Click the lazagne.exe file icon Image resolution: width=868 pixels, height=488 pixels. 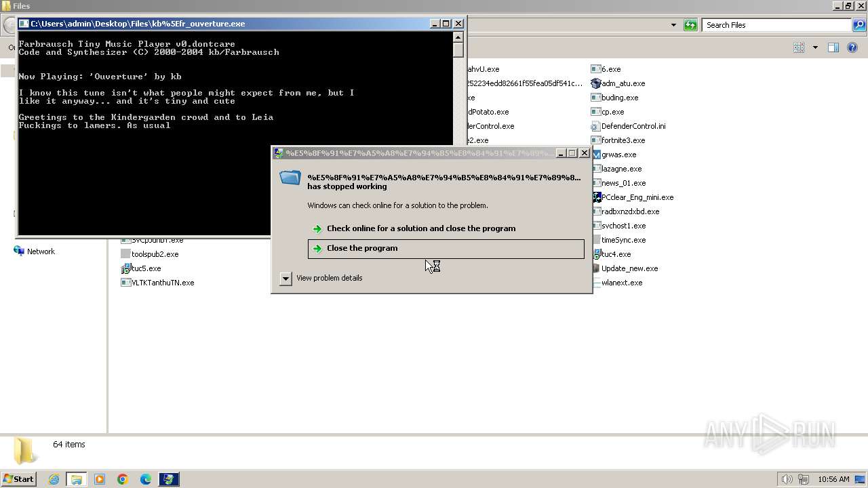[x=596, y=169]
